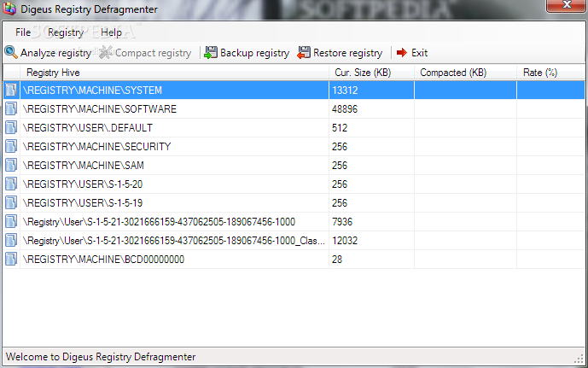The width and height of the screenshot is (588, 368).
Task: Click hive icon for MACHINE\SAM row
Action: 11,165
